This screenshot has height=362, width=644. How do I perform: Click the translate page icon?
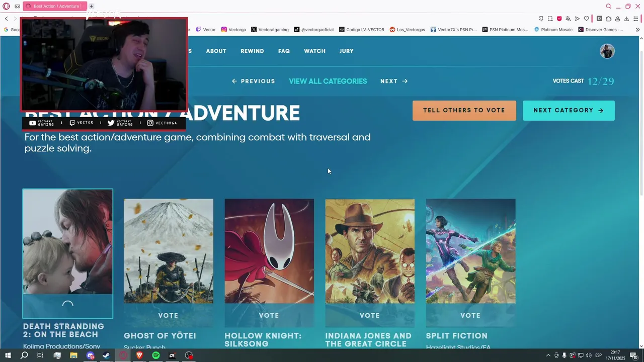pyautogui.click(x=568, y=19)
